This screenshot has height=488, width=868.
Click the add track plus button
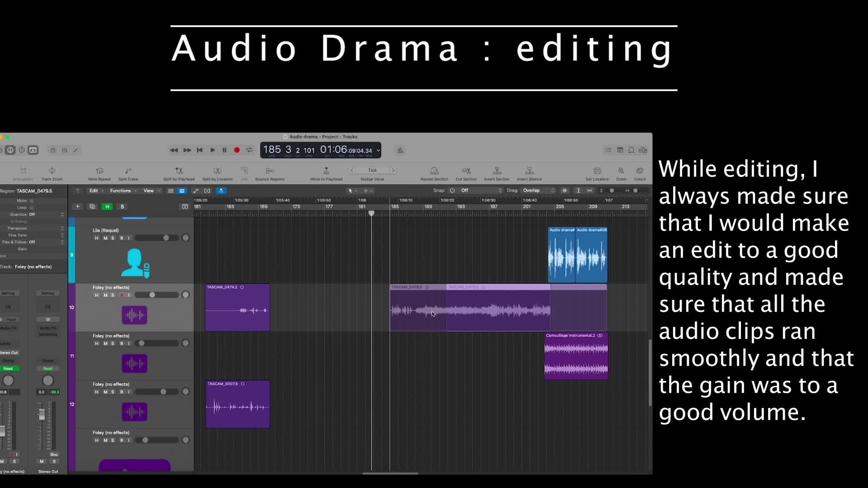[x=78, y=206]
